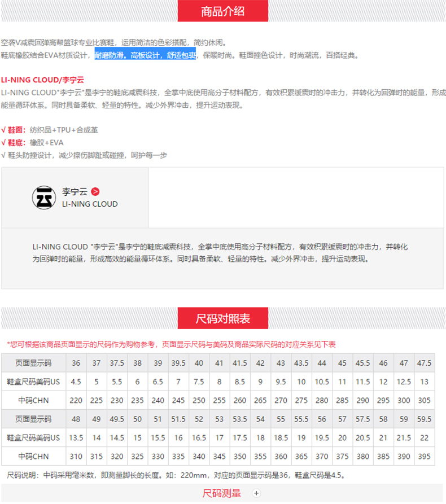The image size is (446, 504).
Task: Click the Li-Ning Cloud round logo icon
Action: click(44, 198)
